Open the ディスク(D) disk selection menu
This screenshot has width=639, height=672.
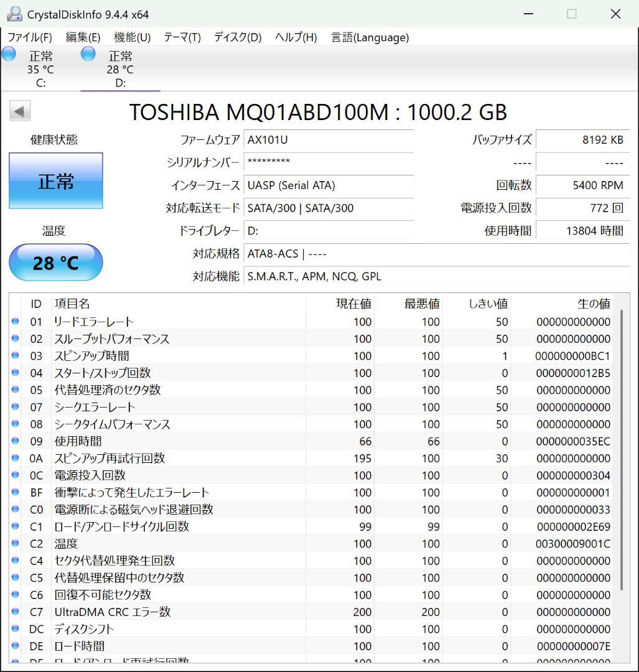pyautogui.click(x=236, y=37)
